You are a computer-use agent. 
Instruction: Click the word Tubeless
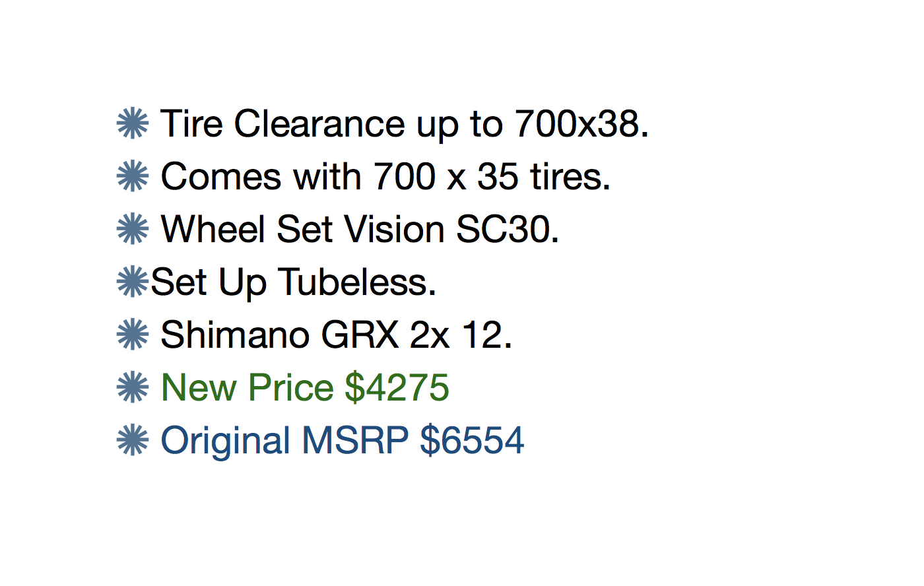coord(357,282)
